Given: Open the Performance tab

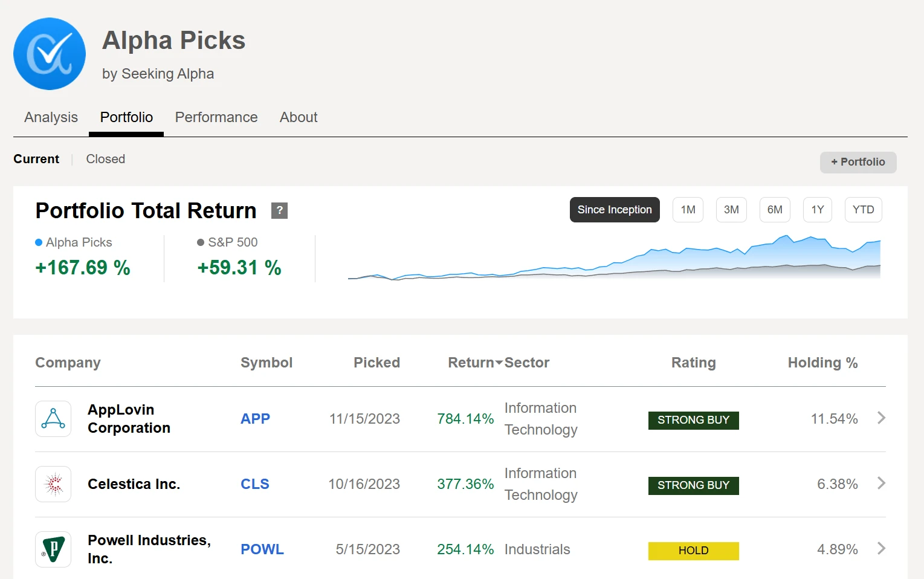Looking at the screenshot, I should click(216, 117).
